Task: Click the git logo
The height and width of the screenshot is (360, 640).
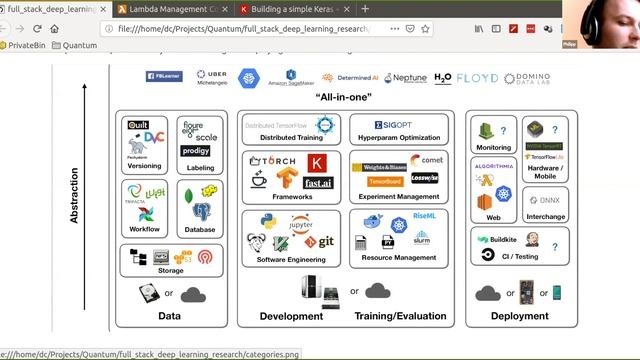Action: [320, 242]
